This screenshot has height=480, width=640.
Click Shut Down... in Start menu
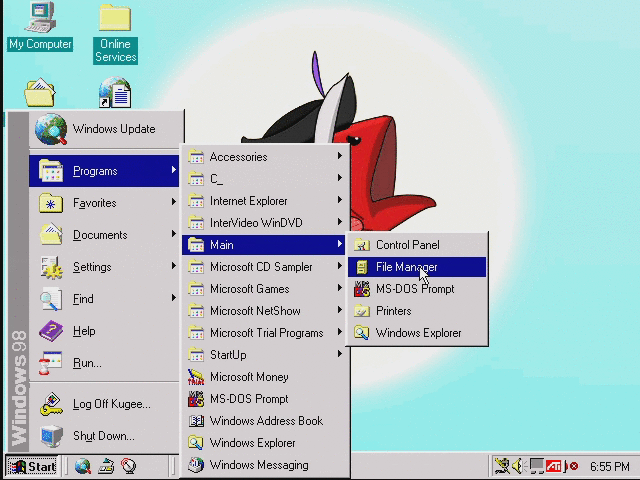104,436
